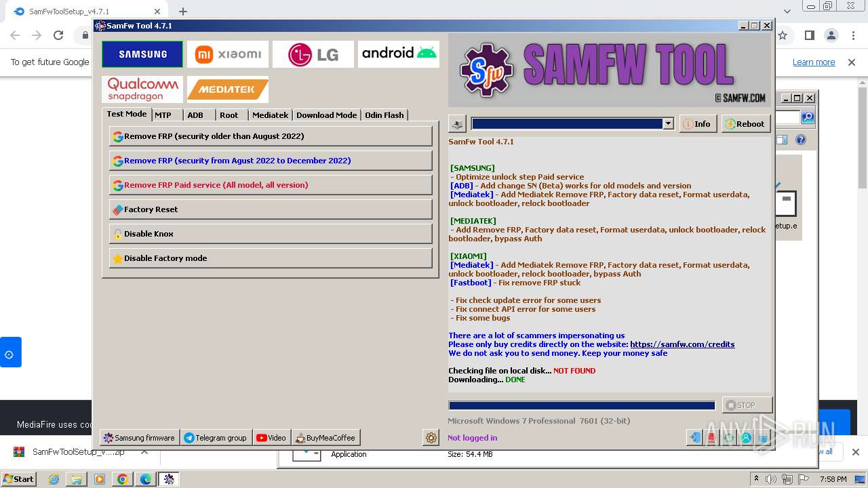Switch to the Mediatek tab

pyautogui.click(x=270, y=115)
